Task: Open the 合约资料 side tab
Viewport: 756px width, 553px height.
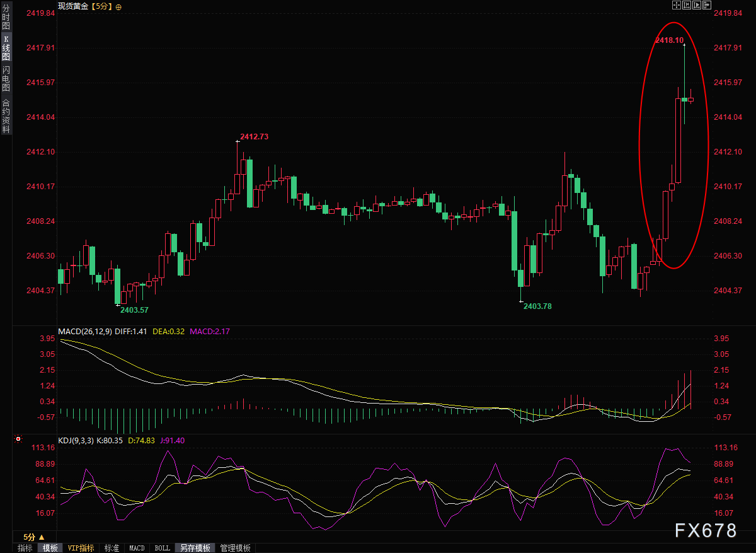Action: [x=6, y=115]
